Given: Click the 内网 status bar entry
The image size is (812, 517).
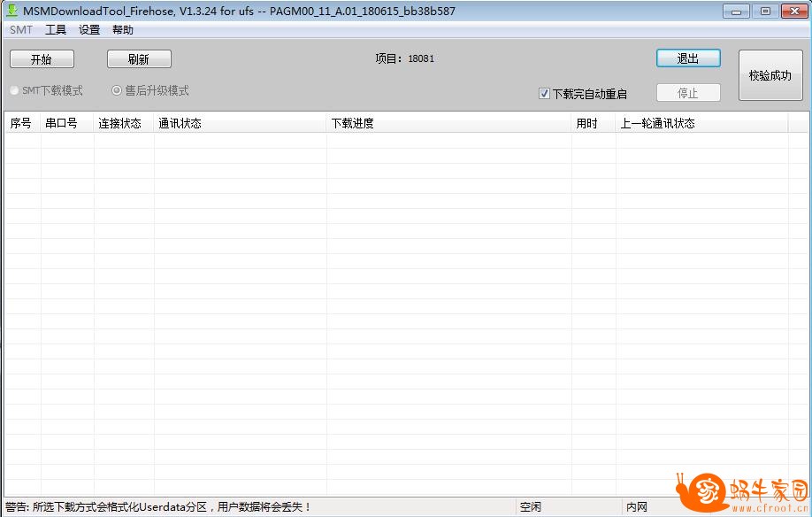Looking at the screenshot, I should [x=637, y=506].
